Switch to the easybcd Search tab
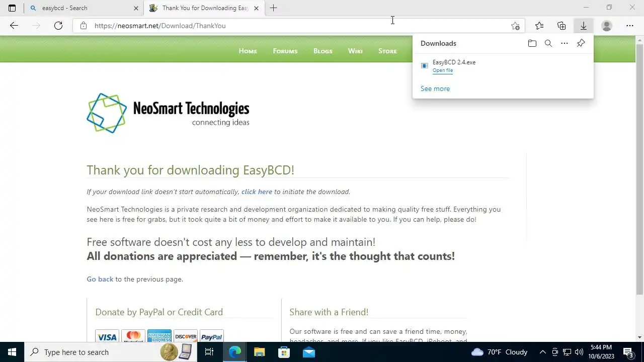The image size is (644, 362). (x=83, y=8)
